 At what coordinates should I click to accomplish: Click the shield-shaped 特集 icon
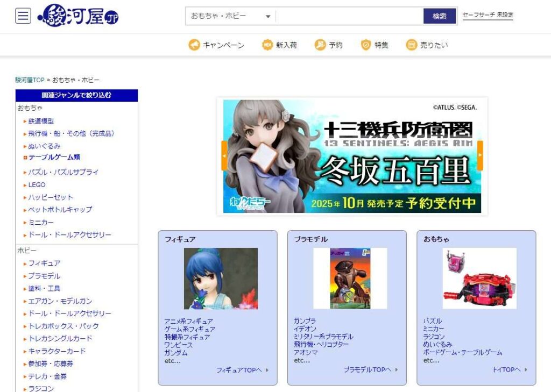366,46
